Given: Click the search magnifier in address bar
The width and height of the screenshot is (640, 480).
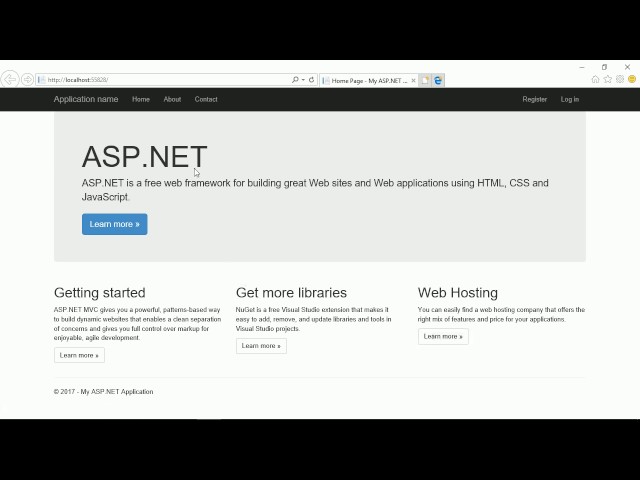Looking at the screenshot, I should [x=295, y=80].
